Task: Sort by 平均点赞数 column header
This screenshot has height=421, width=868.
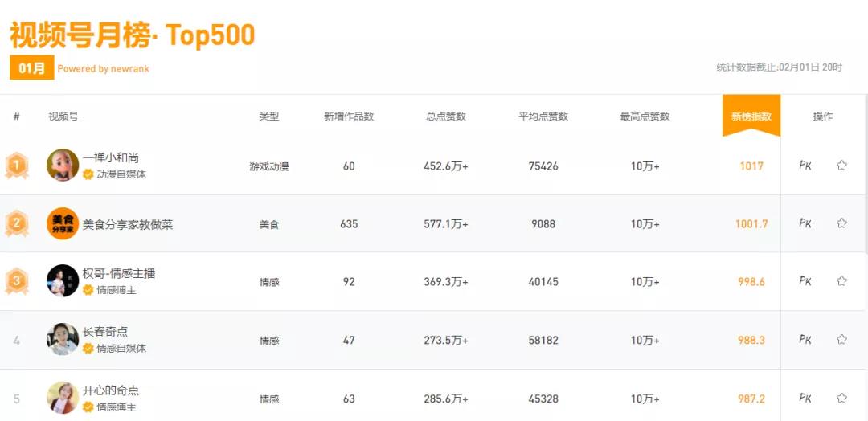Action: pyautogui.click(x=543, y=116)
